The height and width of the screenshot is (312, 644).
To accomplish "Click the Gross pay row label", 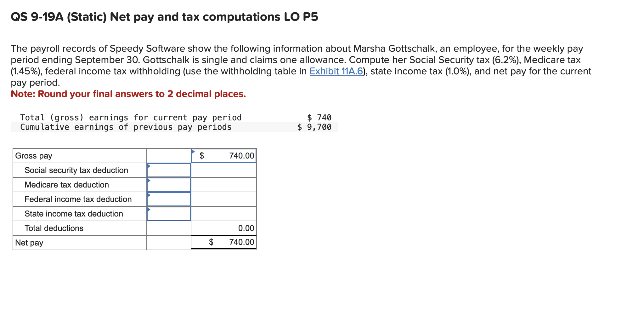I will coord(33,155).
